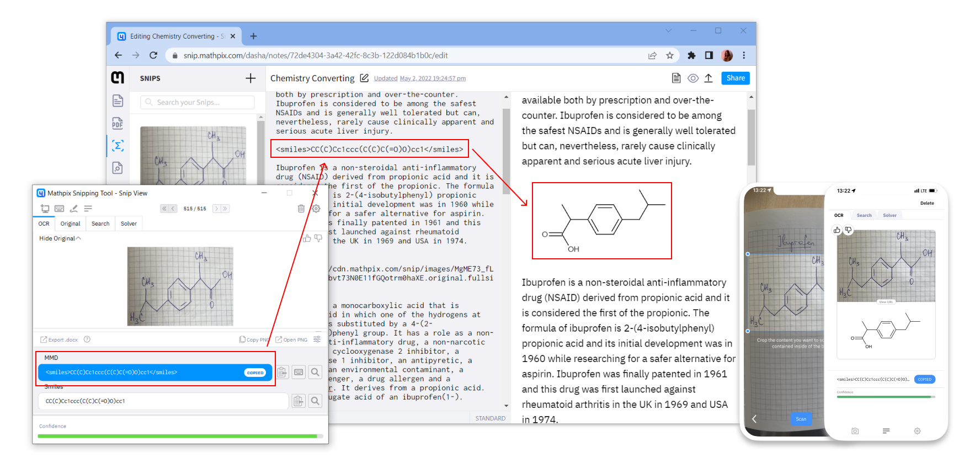Open Snipping Tool settings gear
The height and width of the screenshot is (468, 980).
(316, 209)
